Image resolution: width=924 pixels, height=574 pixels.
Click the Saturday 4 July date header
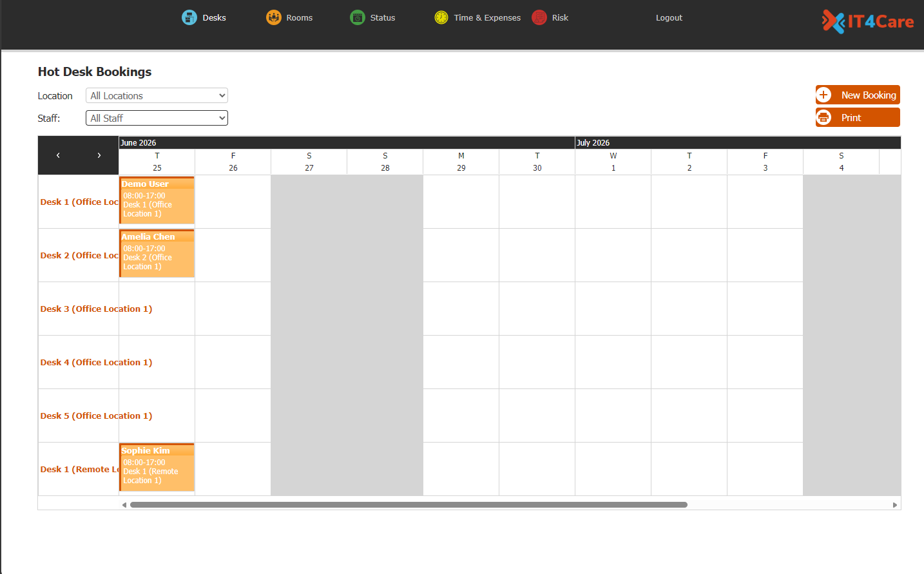point(842,162)
